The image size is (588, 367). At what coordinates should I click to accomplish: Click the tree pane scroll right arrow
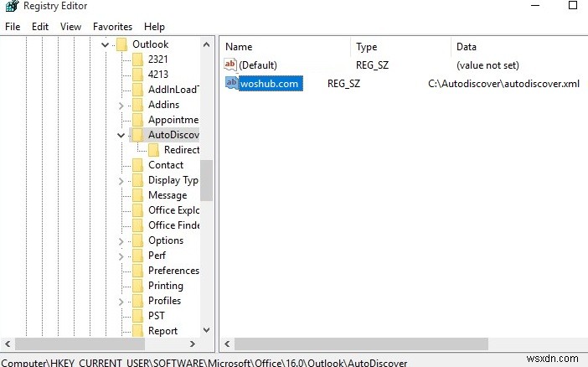point(193,344)
